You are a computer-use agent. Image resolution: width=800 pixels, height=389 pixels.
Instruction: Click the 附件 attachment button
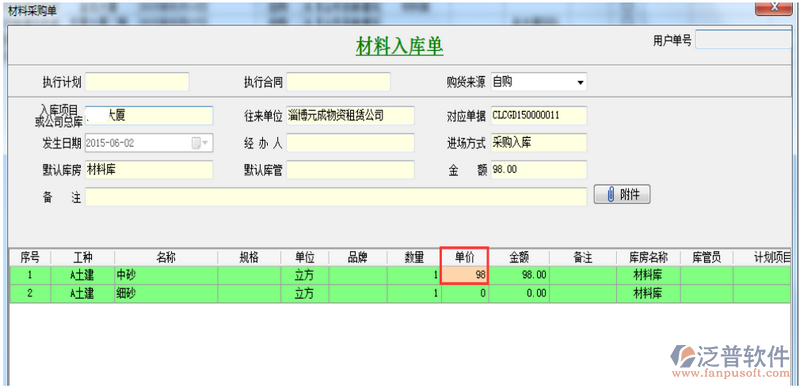622,194
